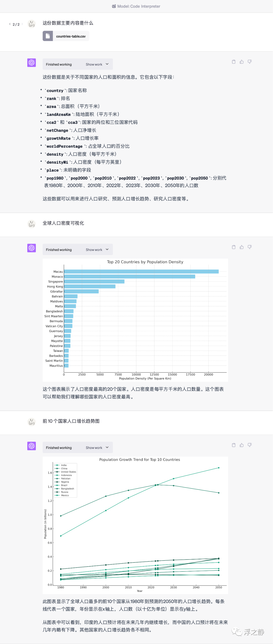This screenshot has width=273, height=644.
Task: Give thumbs up to growth trend response
Action: pyautogui.click(x=242, y=445)
